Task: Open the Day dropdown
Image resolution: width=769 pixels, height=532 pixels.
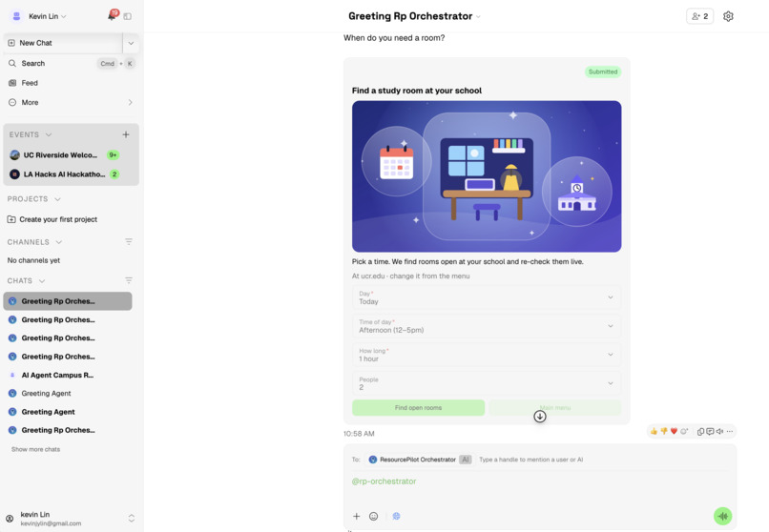Action: click(487, 297)
